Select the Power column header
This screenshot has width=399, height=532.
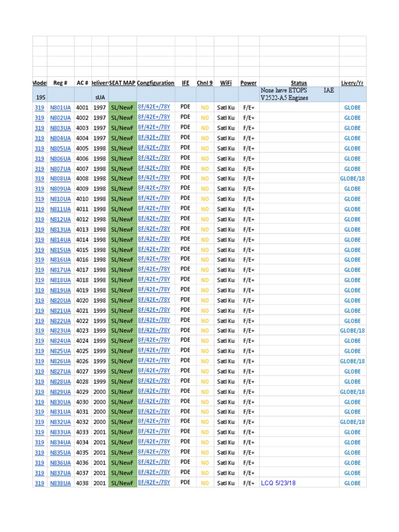[x=248, y=83]
